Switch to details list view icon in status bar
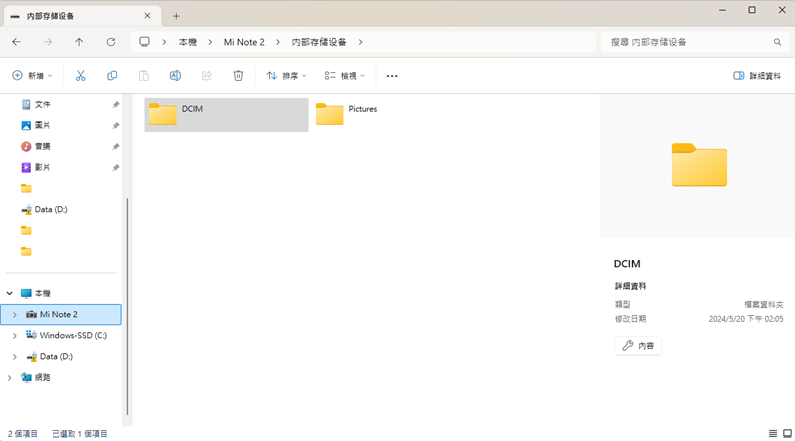Image resolution: width=795 pixels, height=441 pixels. 773,433
